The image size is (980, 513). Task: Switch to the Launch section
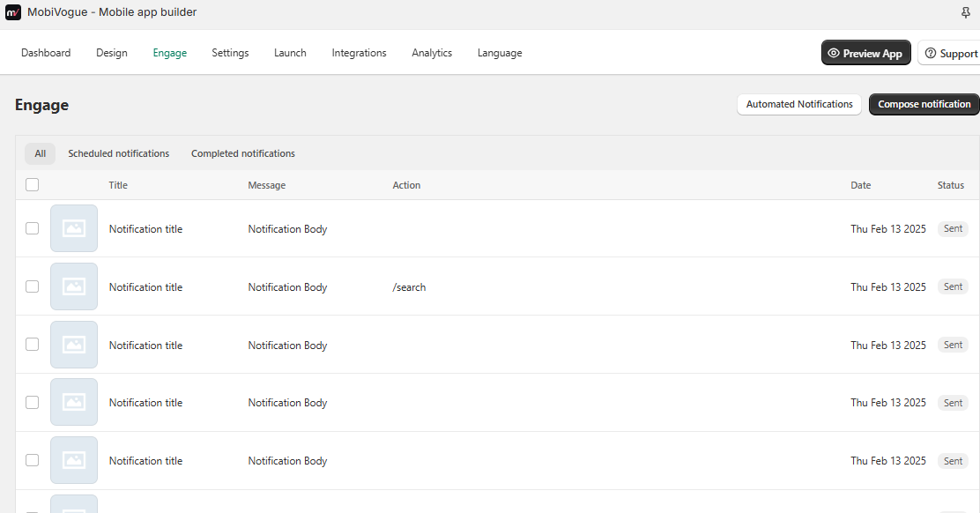[290, 53]
